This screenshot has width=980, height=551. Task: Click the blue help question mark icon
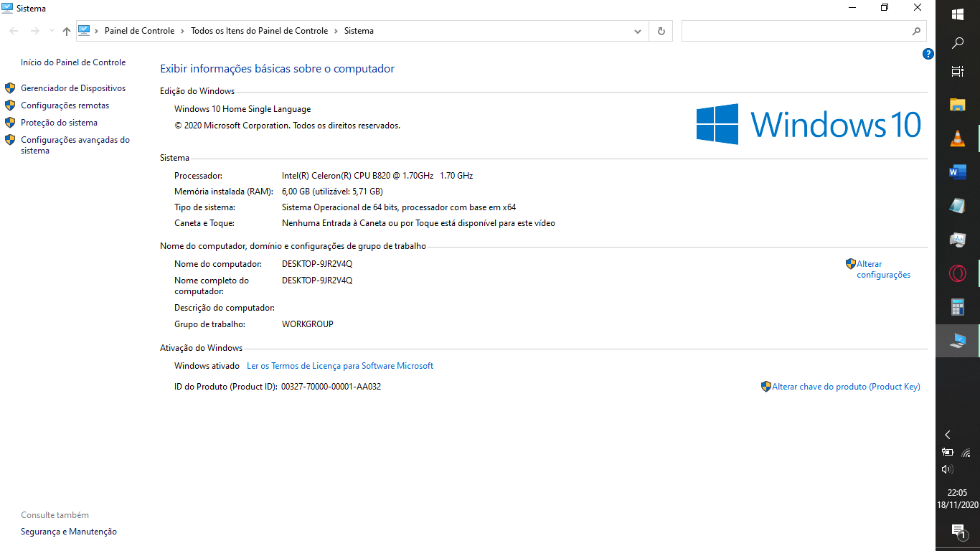928,54
